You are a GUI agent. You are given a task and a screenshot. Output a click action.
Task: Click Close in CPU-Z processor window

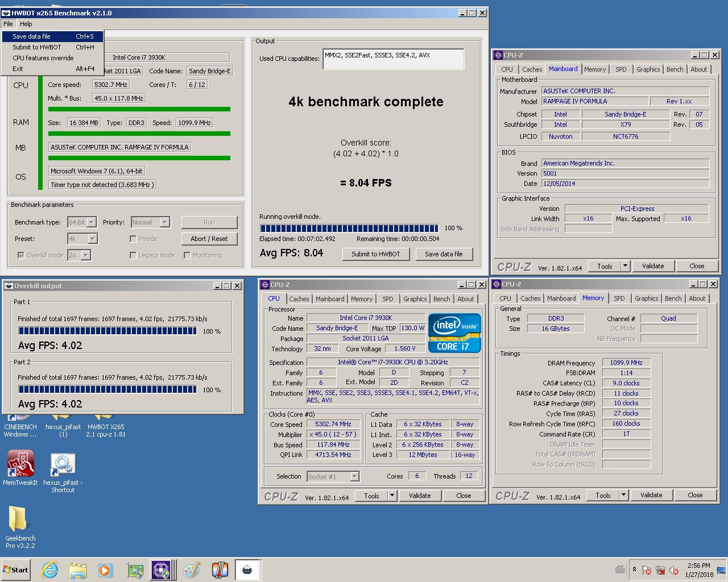464,496
